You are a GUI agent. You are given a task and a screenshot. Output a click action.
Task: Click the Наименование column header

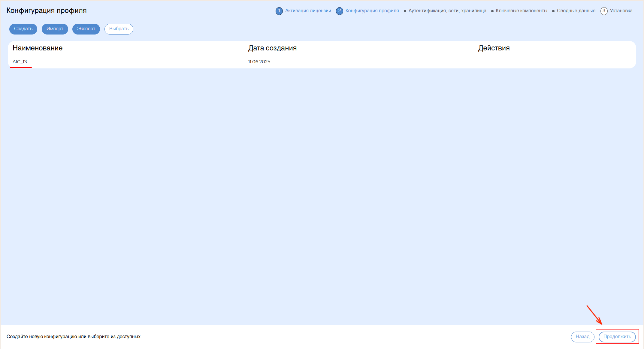coord(38,48)
